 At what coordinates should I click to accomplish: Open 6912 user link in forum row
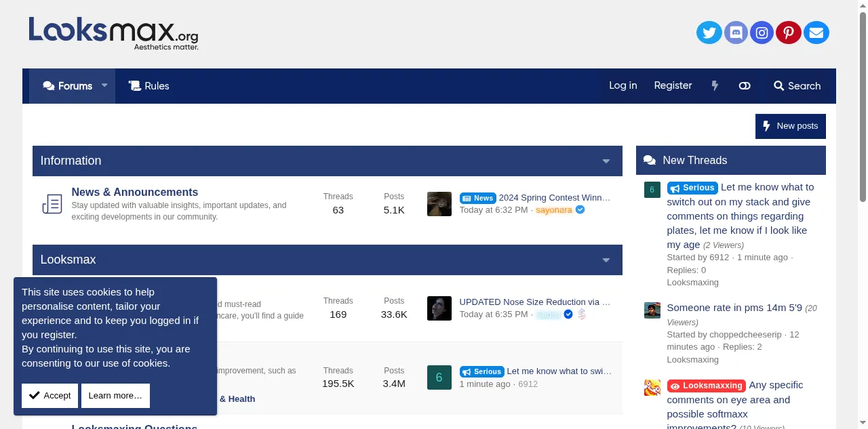click(x=528, y=384)
